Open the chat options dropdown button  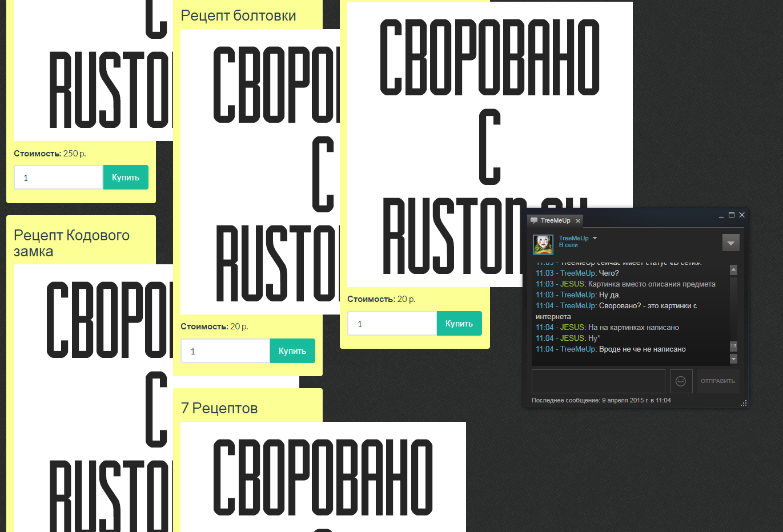[731, 243]
